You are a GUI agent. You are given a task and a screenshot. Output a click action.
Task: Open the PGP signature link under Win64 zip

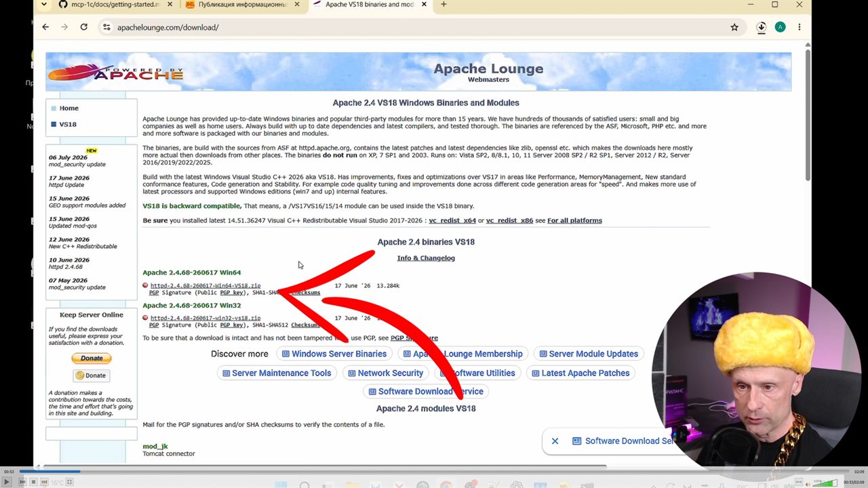154,293
